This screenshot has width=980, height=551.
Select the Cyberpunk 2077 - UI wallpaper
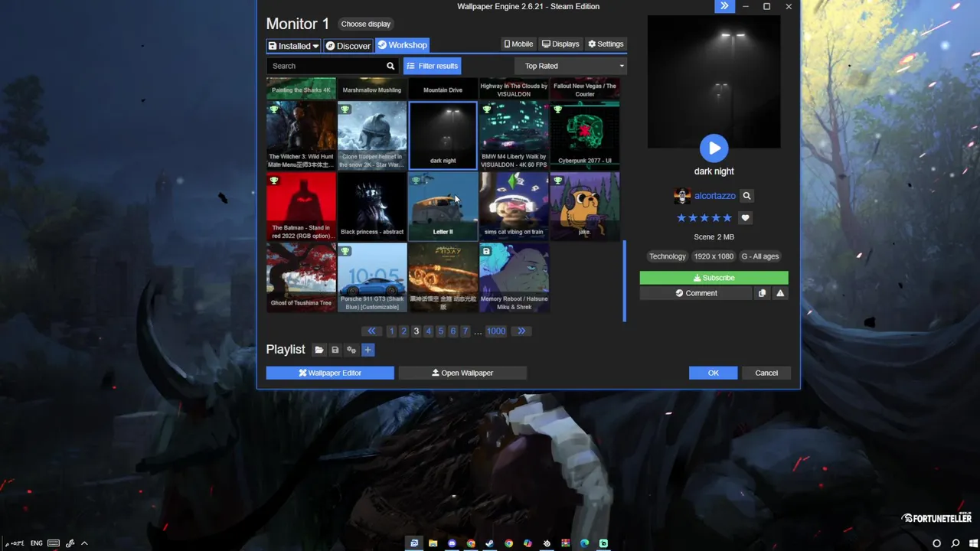click(585, 135)
